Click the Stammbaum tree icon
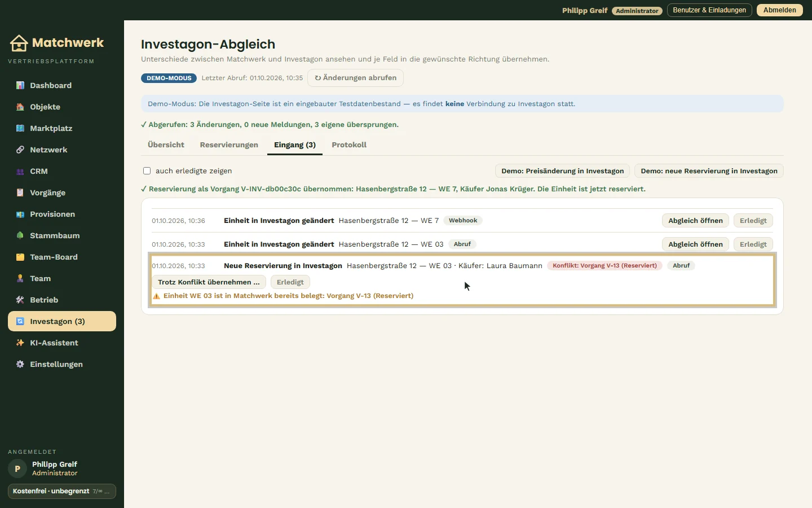Viewport: 812px width, 508px height. click(20, 235)
